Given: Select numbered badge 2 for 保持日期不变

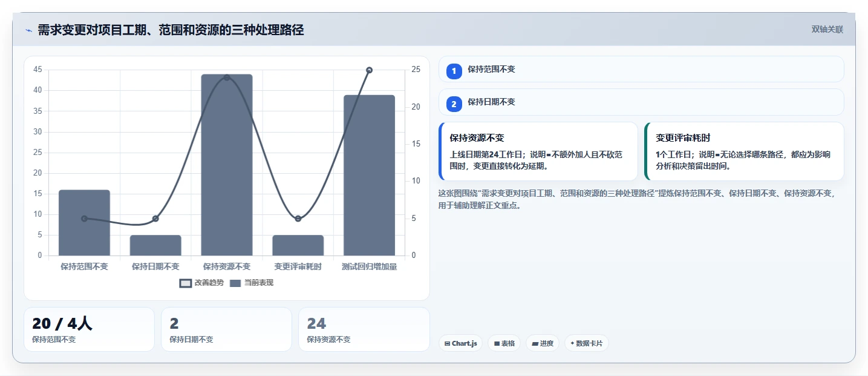Looking at the screenshot, I should 454,104.
